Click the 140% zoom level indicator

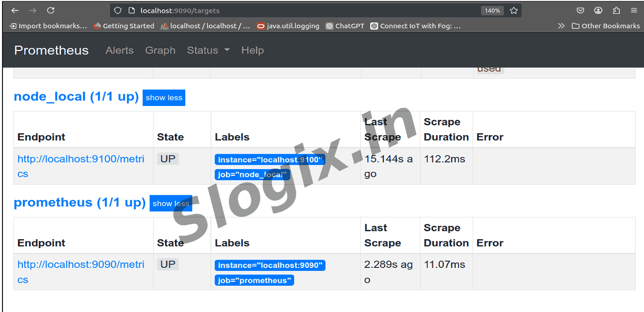click(x=492, y=10)
